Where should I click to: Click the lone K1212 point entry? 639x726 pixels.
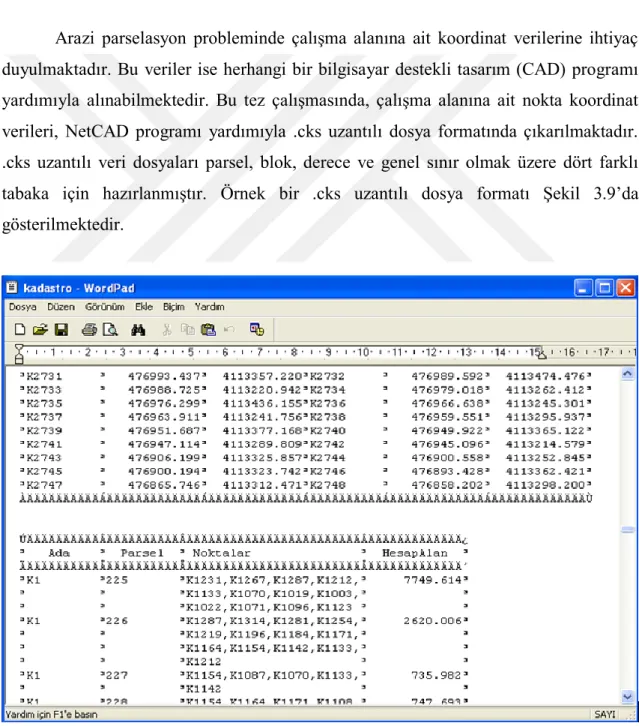203,662
